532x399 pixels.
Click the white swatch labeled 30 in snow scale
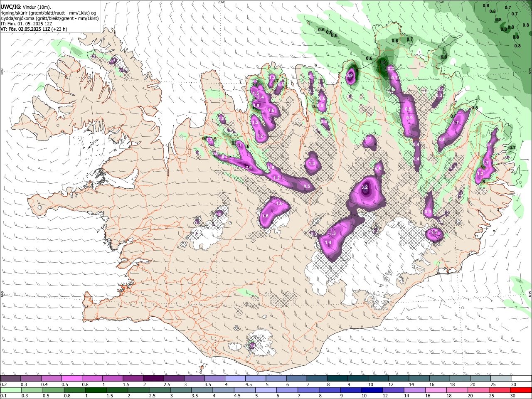coord(521,379)
